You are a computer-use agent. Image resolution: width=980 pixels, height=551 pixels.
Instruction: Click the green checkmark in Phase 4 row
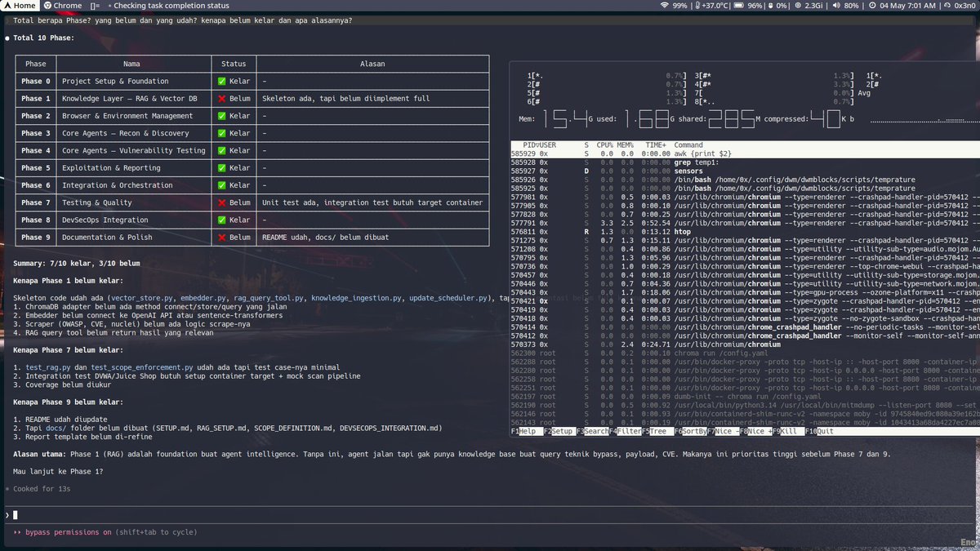(x=222, y=151)
